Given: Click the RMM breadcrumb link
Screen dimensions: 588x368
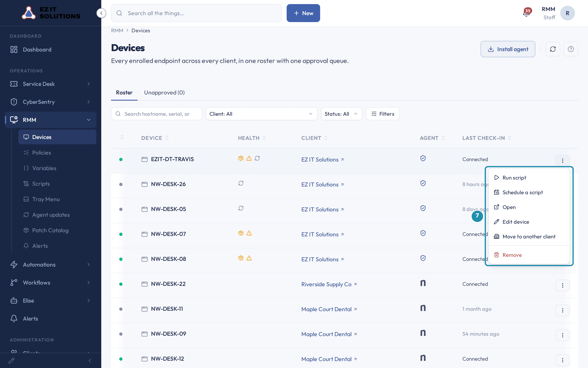Looking at the screenshot, I should tap(117, 30).
